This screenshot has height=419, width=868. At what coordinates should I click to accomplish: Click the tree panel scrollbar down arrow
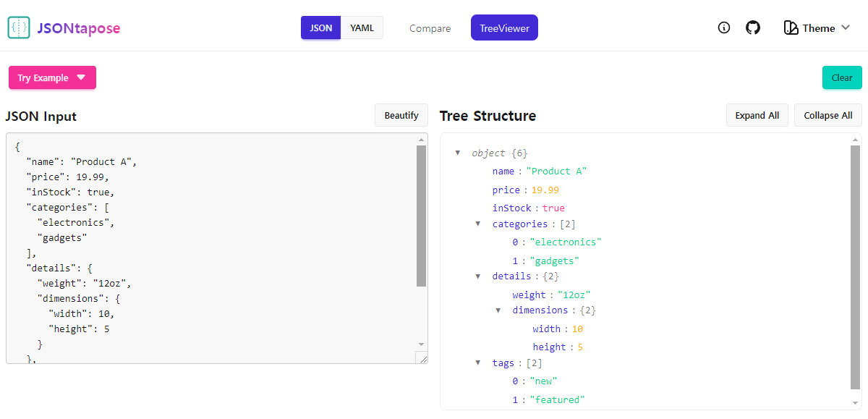pos(856,402)
